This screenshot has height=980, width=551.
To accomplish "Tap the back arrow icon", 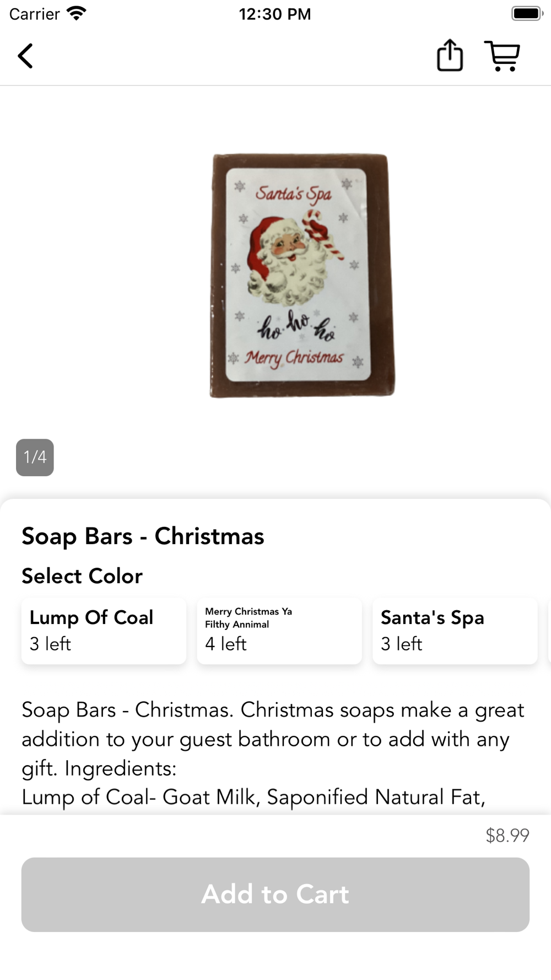I will pyautogui.click(x=25, y=56).
